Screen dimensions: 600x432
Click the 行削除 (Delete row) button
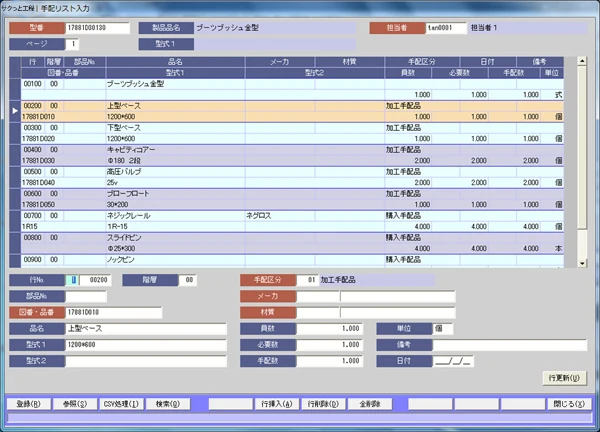click(320, 404)
